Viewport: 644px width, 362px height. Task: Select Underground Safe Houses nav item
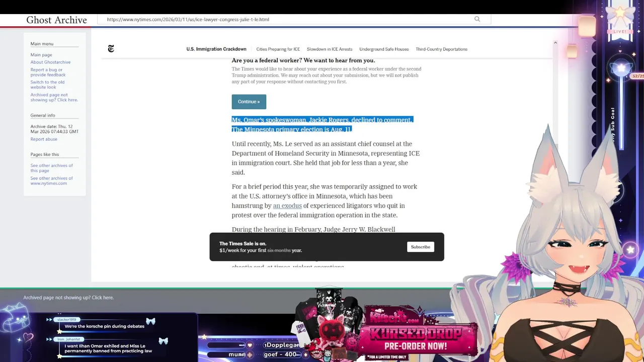point(384,49)
